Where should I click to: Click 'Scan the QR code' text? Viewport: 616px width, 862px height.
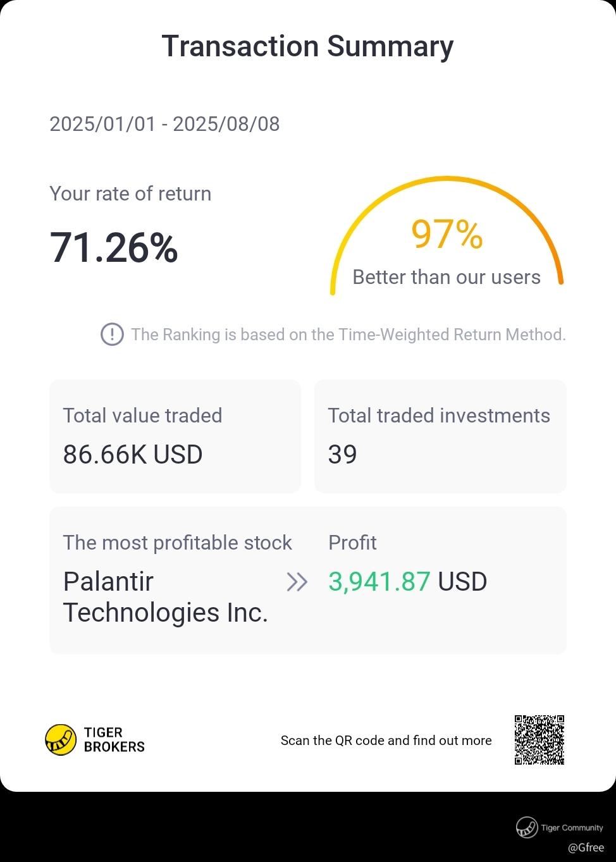point(386,741)
